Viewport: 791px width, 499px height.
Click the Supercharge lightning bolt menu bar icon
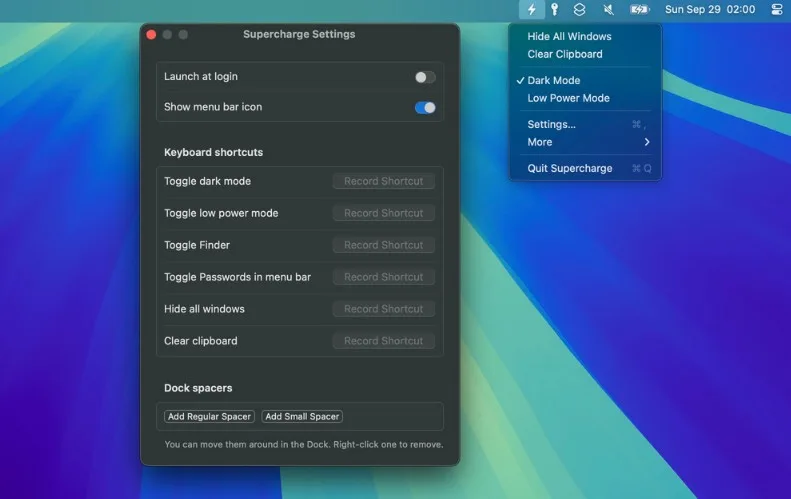point(532,9)
